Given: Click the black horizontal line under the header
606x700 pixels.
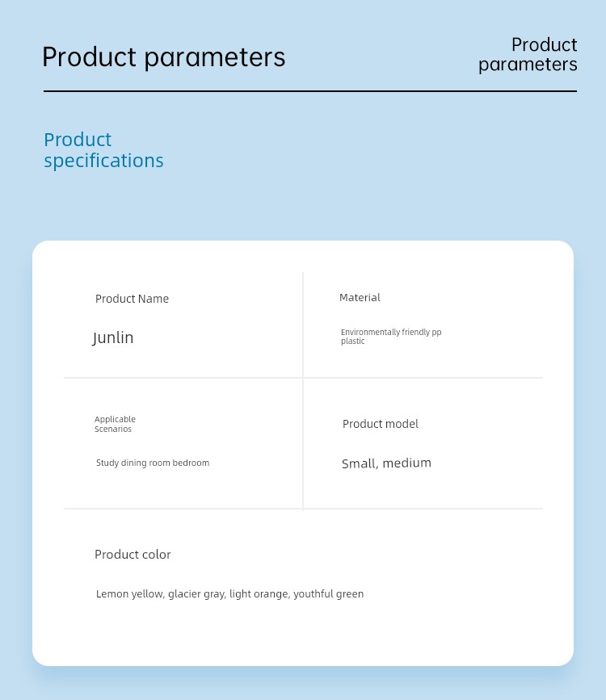Looking at the screenshot, I should [x=310, y=91].
